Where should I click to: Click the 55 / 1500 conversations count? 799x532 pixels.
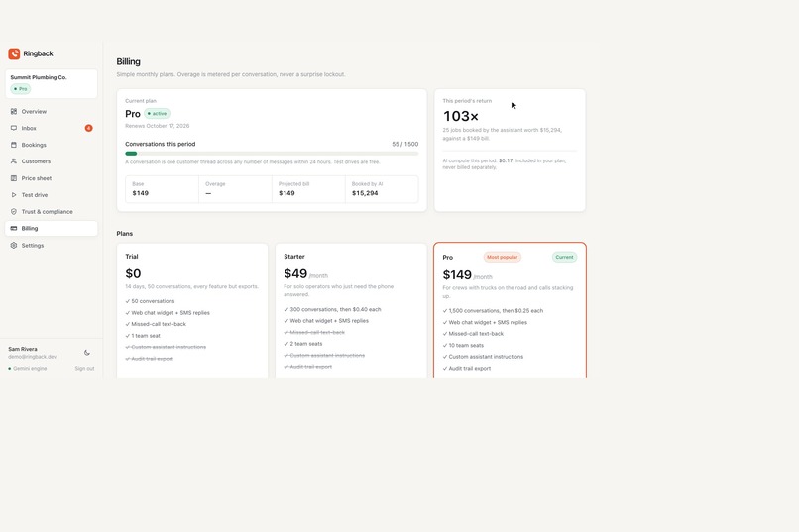point(405,144)
